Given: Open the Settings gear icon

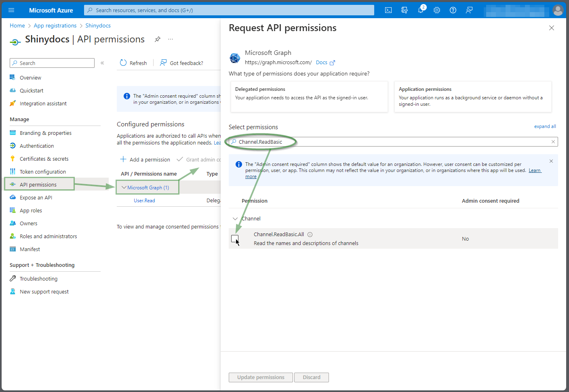Looking at the screenshot, I should 437,10.
